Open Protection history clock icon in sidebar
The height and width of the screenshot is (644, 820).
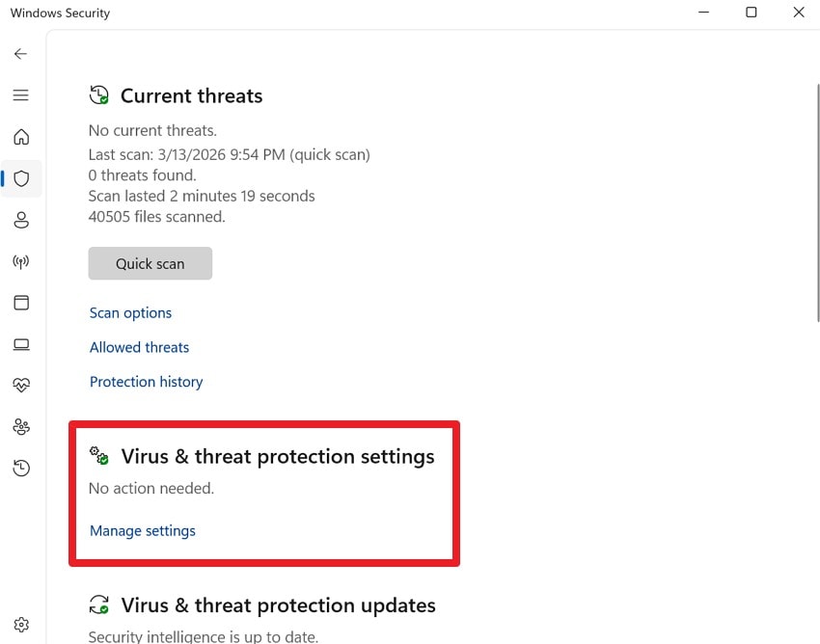point(21,469)
